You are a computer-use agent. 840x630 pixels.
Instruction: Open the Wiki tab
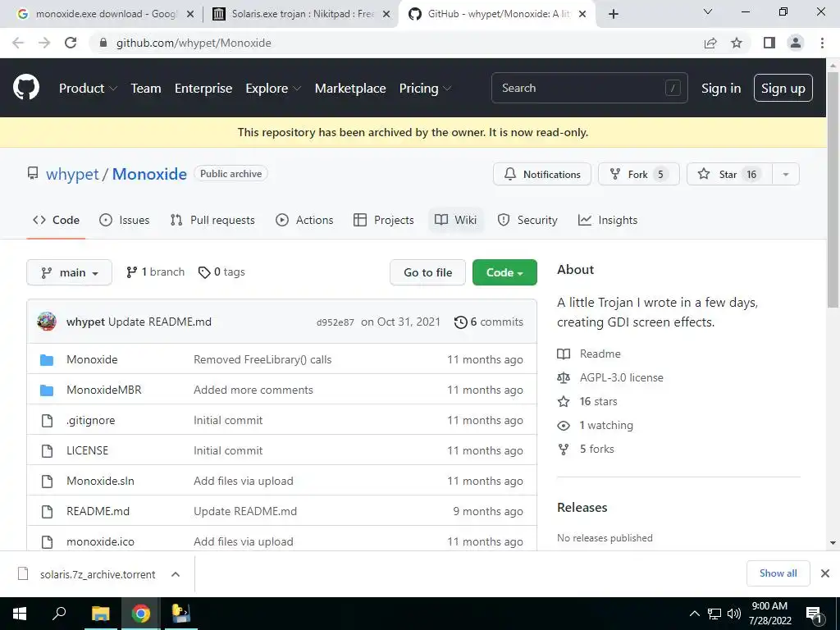456,220
